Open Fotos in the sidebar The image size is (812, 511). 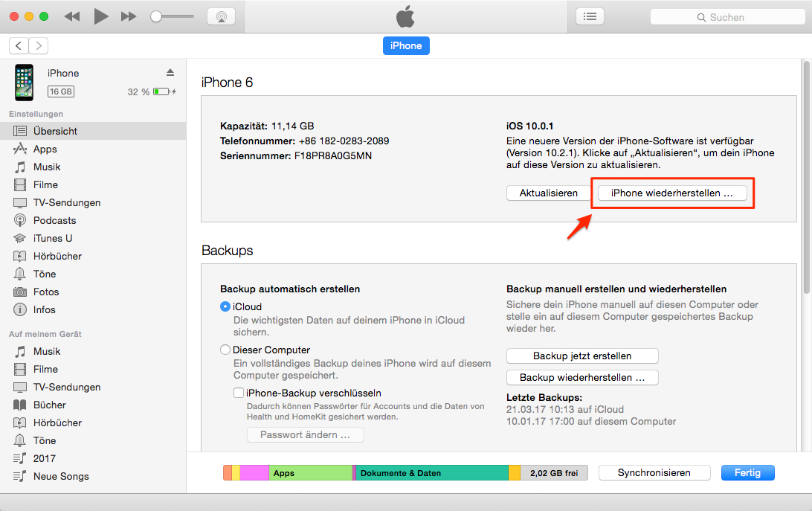point(93,292)
